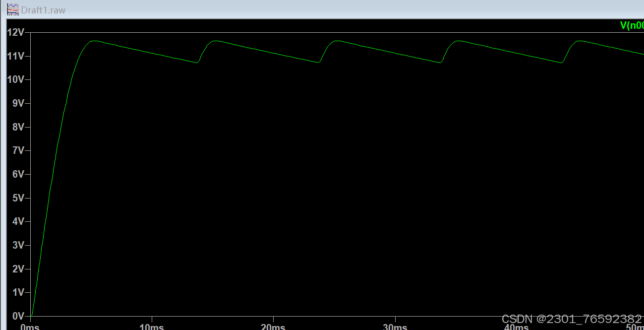This screenshot has height=330, width=644.
Task: Click the 6V vertical axis label
Action: [18, 174]
